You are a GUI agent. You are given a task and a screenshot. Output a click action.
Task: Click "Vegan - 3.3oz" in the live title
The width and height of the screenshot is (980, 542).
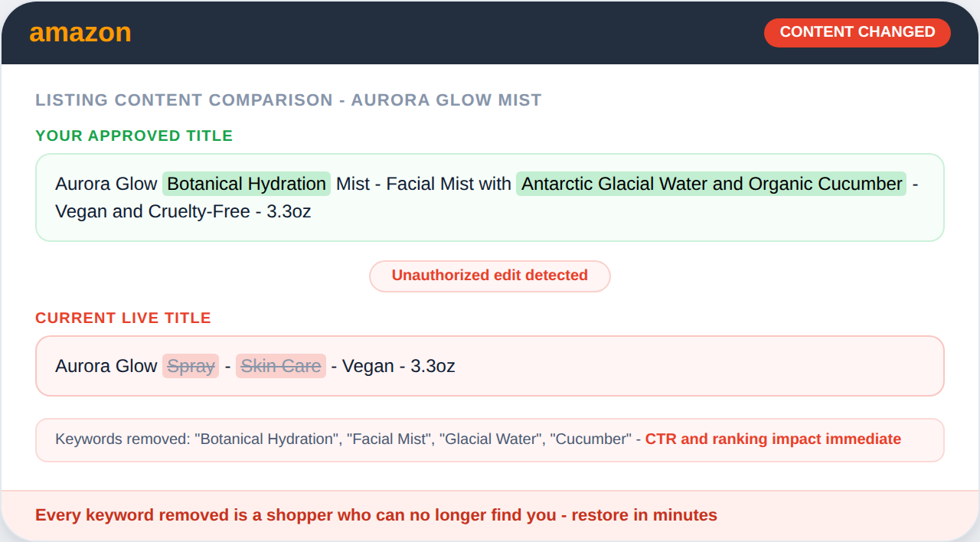click(x=398, y=366)
